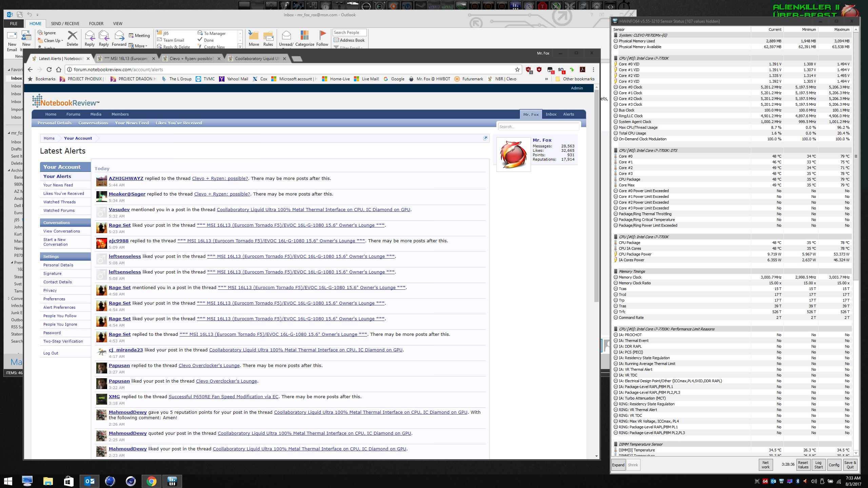Click Network button in HWiNFO
The image size is (868, 488).
pos(766,465)
